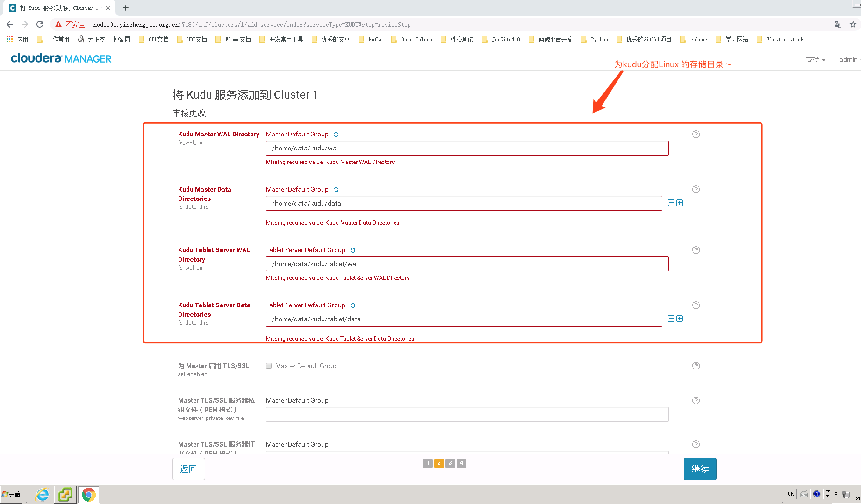Jump to wizard step 3
This screenshot has width=861, height=504.
(450, 463)
